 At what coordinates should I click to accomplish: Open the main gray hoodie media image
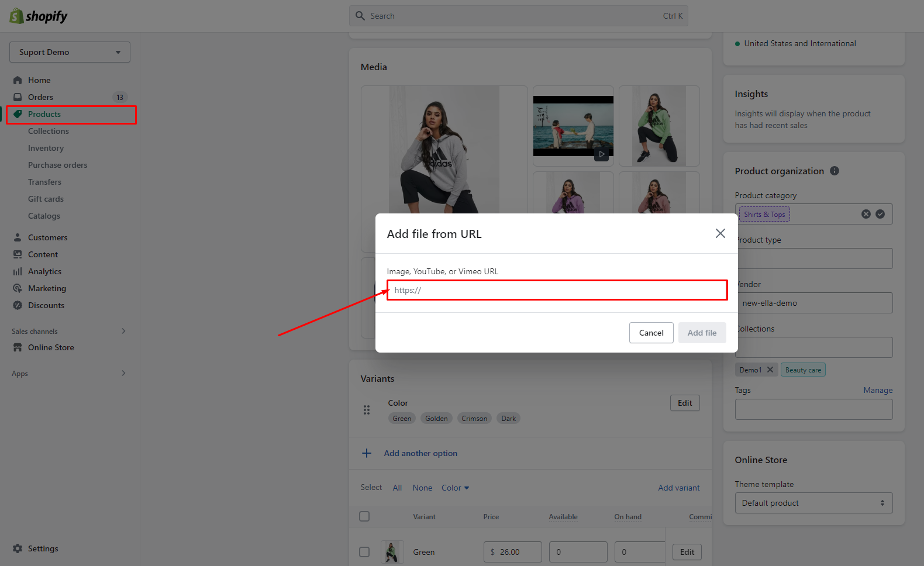coord(444,150)
